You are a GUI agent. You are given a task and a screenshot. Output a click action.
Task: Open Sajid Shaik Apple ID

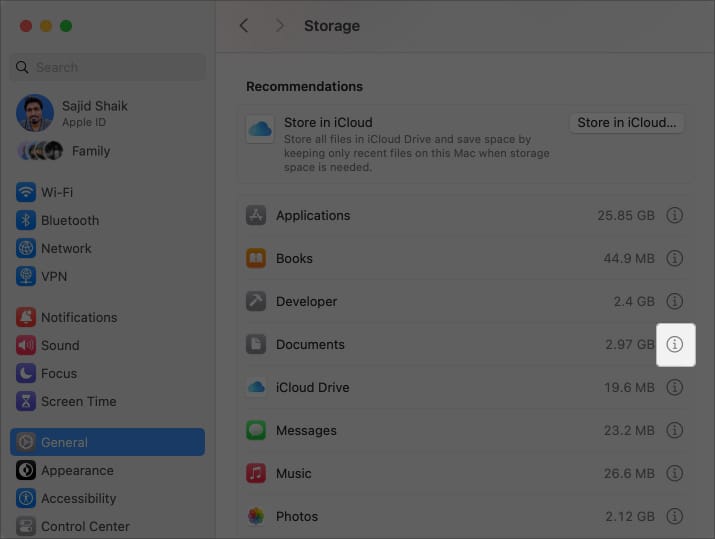[x=108, y=113]
